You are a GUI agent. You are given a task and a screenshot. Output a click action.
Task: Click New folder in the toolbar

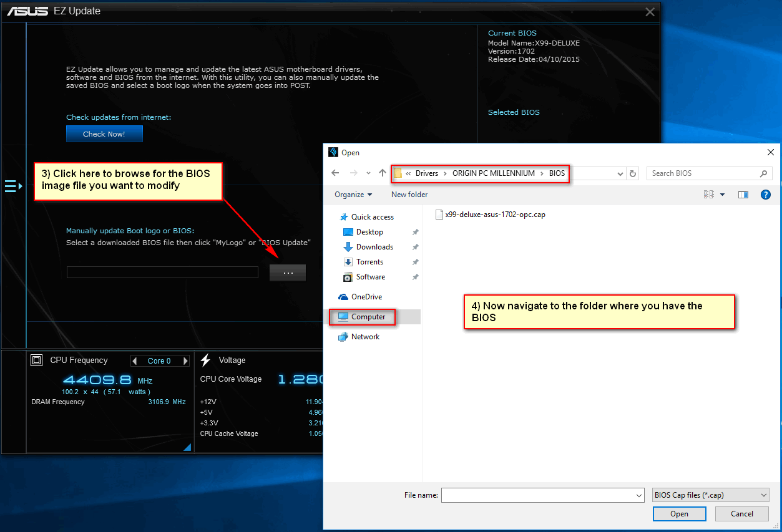pos(409,195)
